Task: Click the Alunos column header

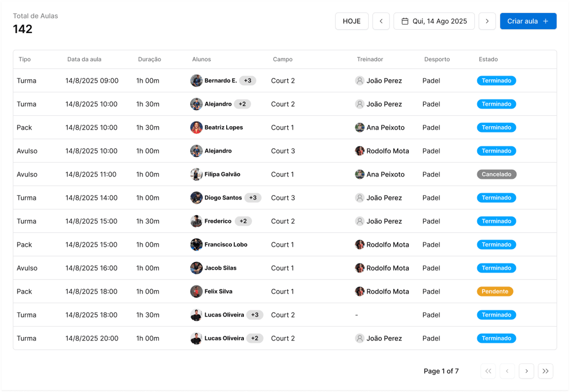Action: [201, 59]
